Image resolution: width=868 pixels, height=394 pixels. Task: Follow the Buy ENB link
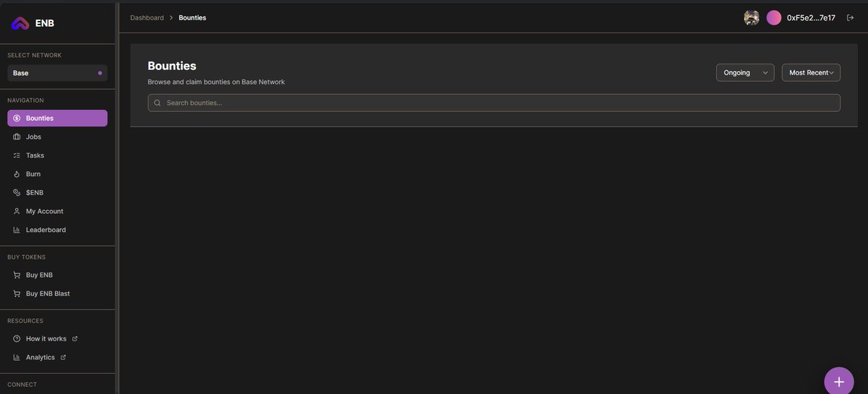(57, 275)
